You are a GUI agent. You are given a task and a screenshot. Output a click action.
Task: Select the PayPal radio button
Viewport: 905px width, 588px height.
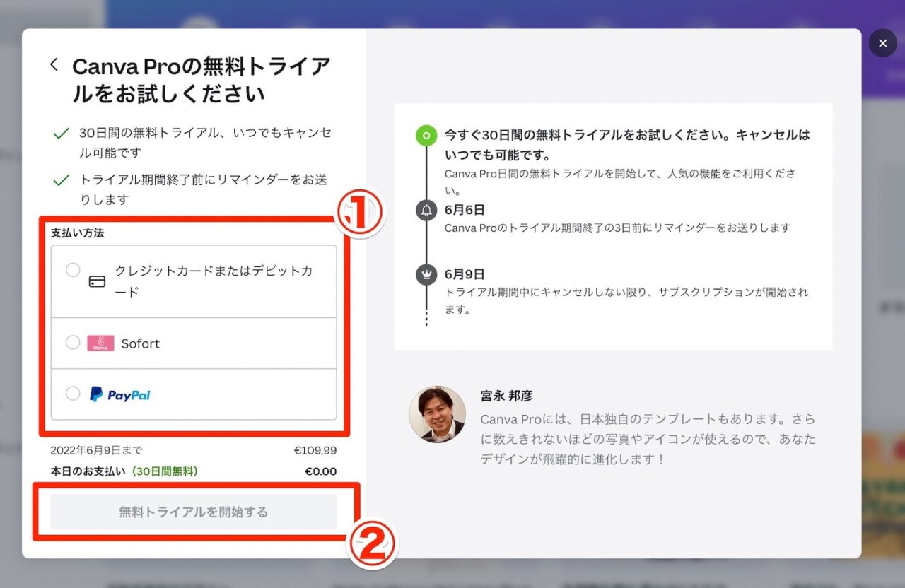pyautogui.click(x=73, y=394)
